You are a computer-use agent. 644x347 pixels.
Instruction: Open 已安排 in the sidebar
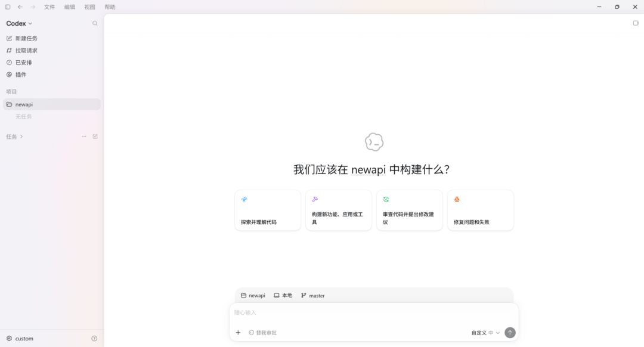(x=52, y=63)
